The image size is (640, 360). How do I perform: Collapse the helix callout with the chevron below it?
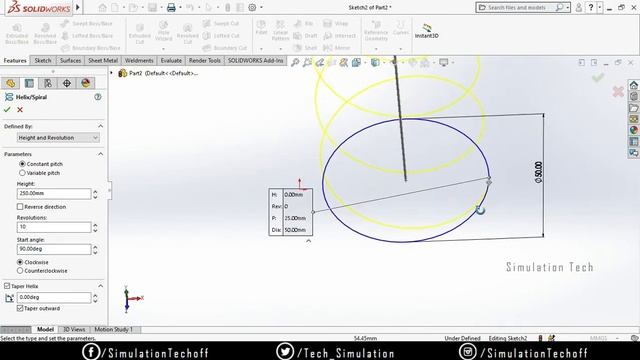click(309, 241)
